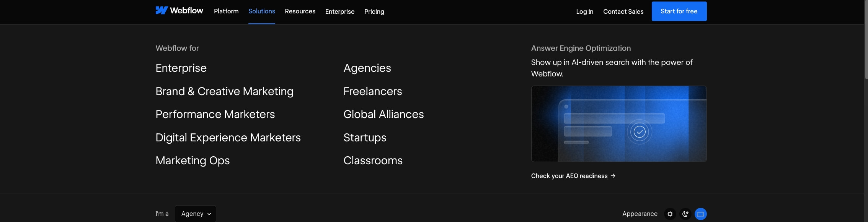Screen dimensions: 868x222
Task: Click the Webflow logo icon
Action: (162, 11)
